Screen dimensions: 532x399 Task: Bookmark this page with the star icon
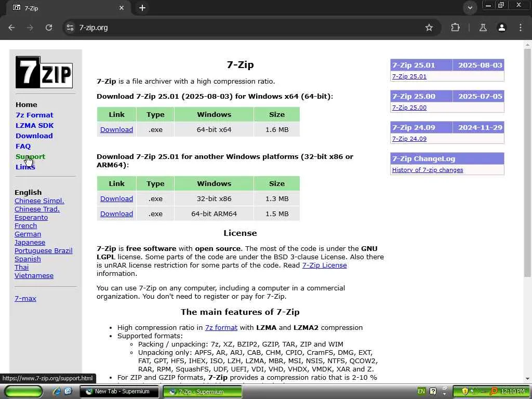(429, 28)
